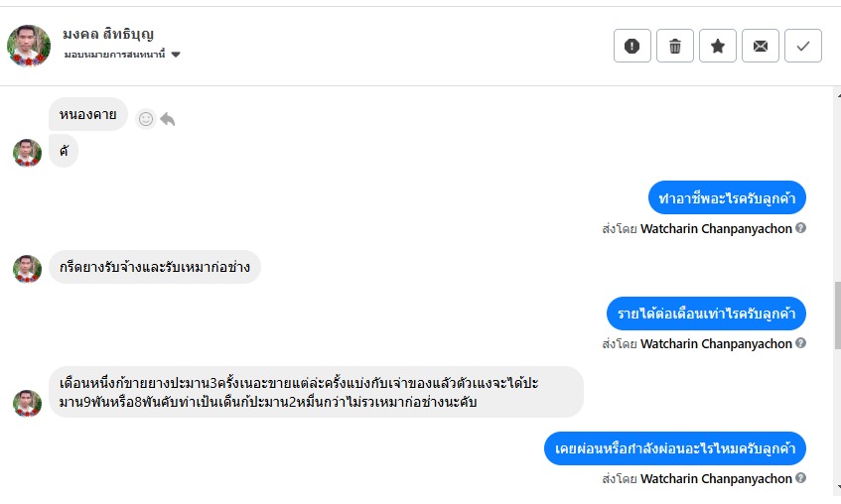This screenshot has height=504, width=841.
Task: Click the Watcharin Chanpanyachon sender name under occupation question
Action: [x=716, y=229]
